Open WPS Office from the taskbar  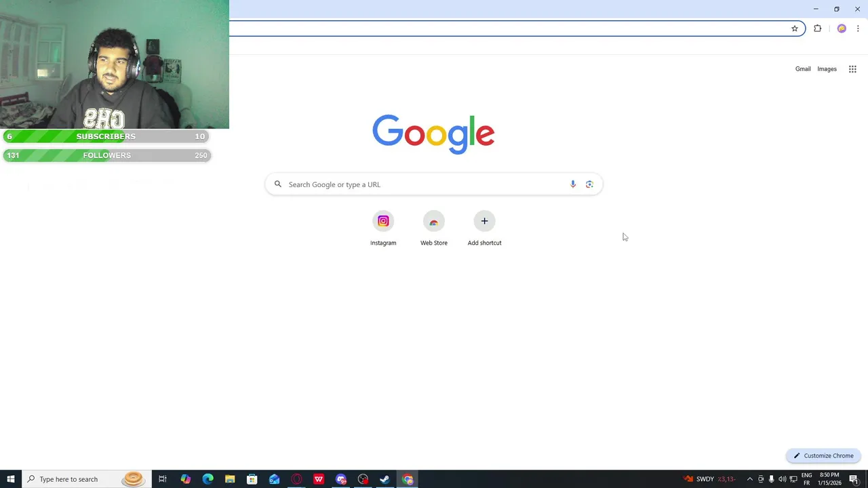(x=319, y=479)
